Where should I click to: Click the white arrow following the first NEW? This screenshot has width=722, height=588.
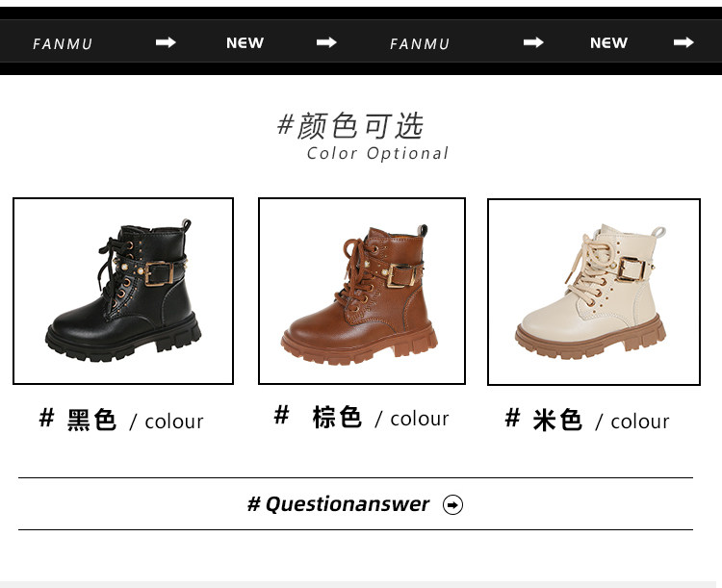pyautogui.click(x=326, y=42)
